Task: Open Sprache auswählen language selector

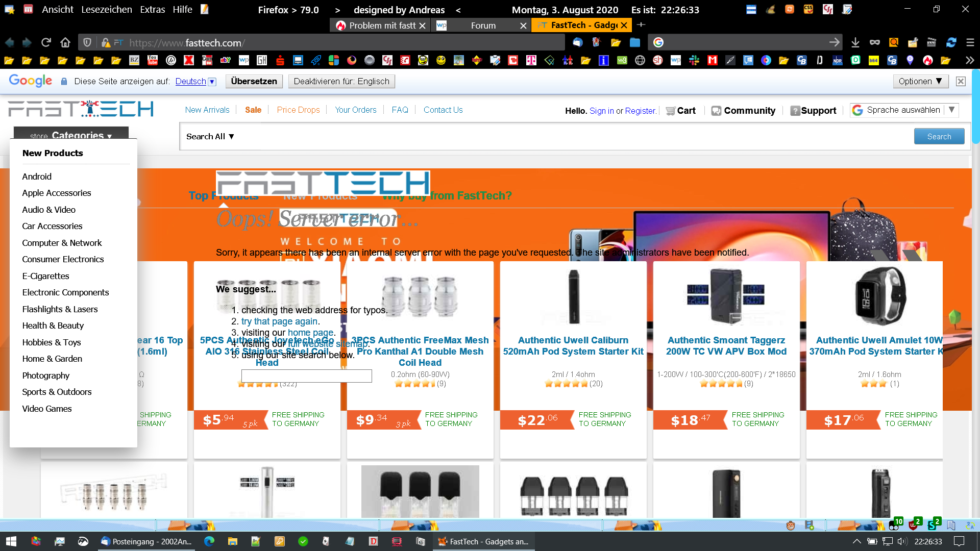Action: click(x=903, y=110)
